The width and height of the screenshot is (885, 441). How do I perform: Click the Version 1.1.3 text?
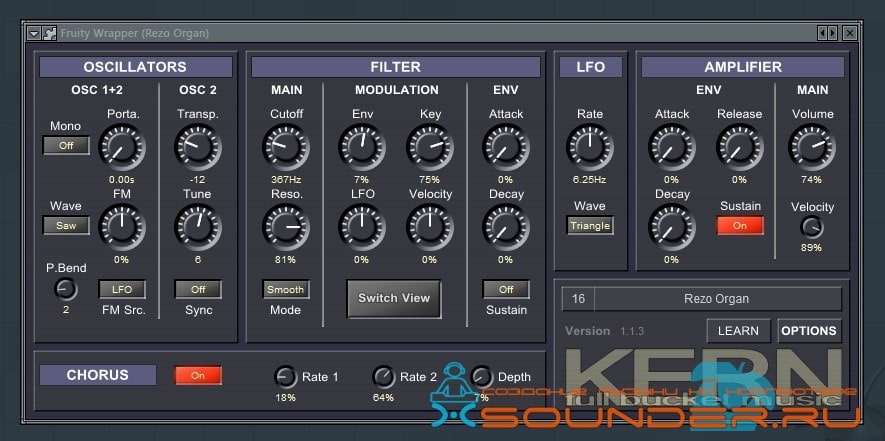(x=604, y=331)
